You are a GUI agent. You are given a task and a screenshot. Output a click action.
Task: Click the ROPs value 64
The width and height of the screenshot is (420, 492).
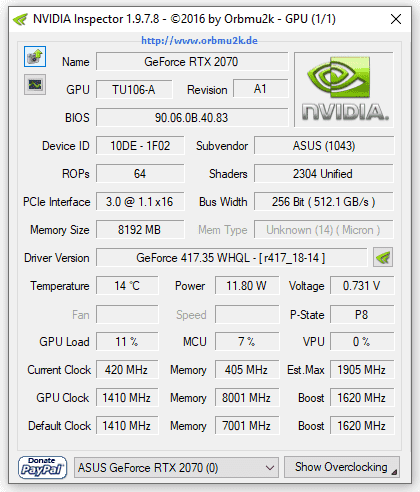pos(140,174)
